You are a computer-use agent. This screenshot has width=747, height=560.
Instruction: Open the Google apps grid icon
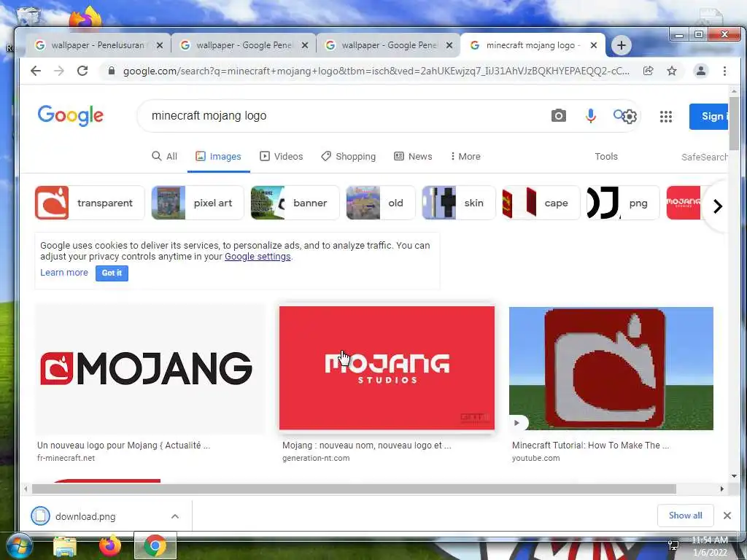pos(665,116)
